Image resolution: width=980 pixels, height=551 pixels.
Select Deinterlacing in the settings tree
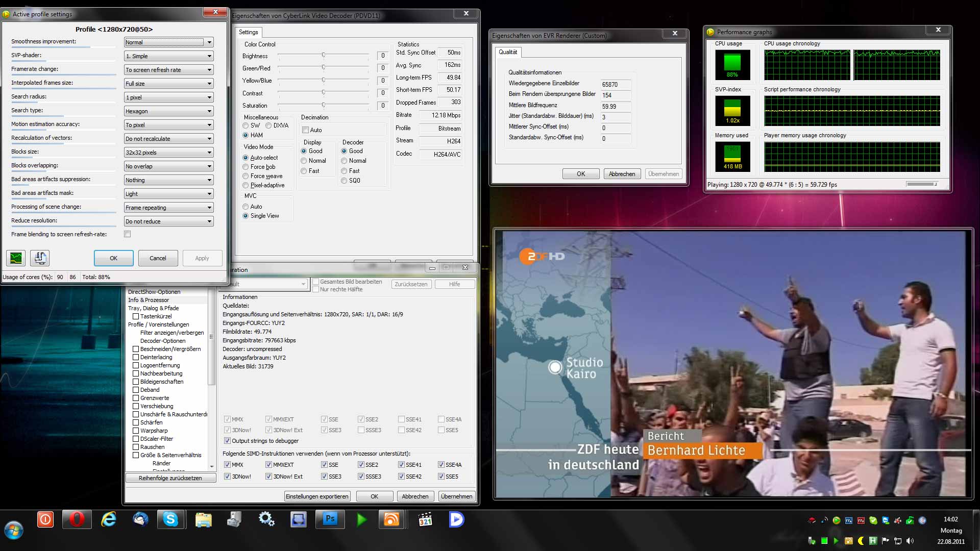click(156, 357)
